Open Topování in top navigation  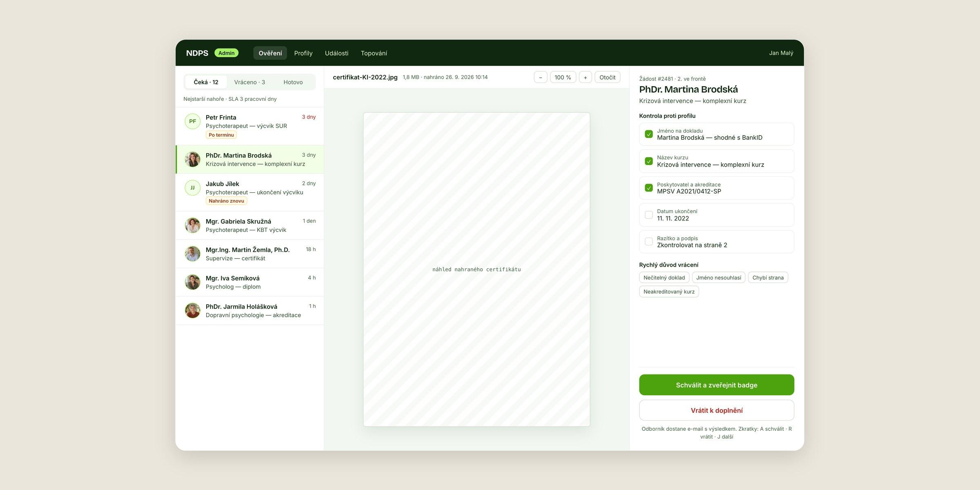pyautogui.click(x=374, y=53)
